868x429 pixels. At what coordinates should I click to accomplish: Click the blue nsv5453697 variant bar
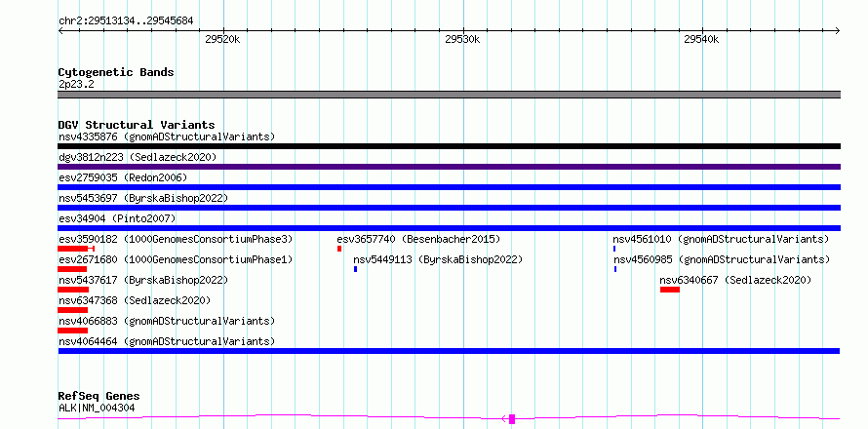pos(449,208)
